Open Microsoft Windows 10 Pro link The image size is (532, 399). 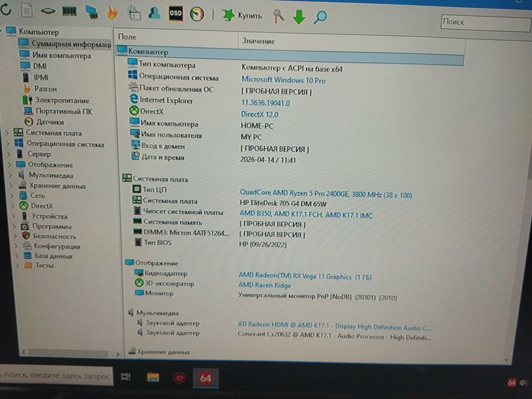(283, 80)
